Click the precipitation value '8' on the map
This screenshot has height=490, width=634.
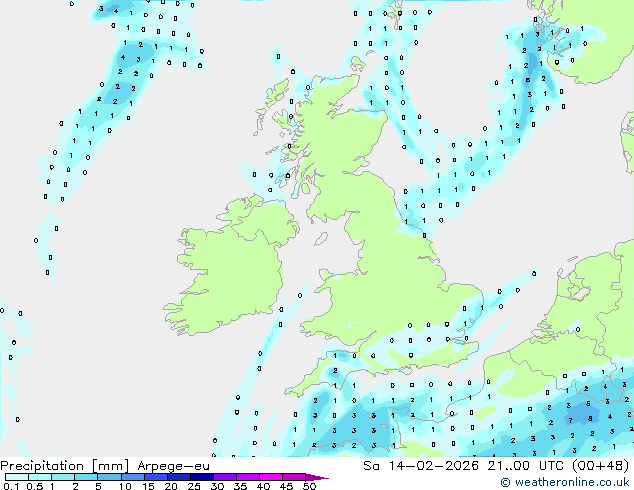point(590,418)
